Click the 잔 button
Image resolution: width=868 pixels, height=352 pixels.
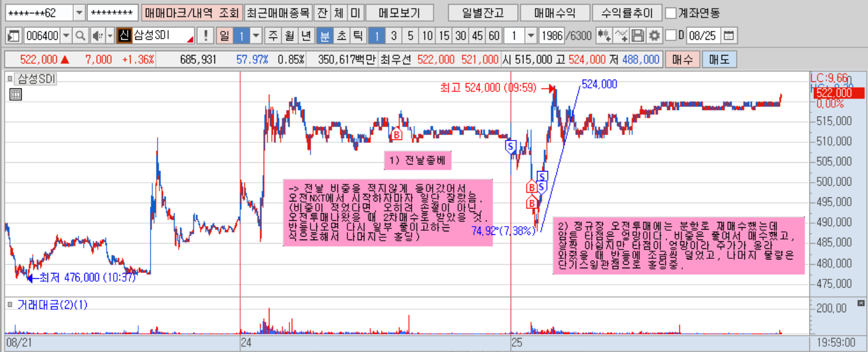coord(322,13)
